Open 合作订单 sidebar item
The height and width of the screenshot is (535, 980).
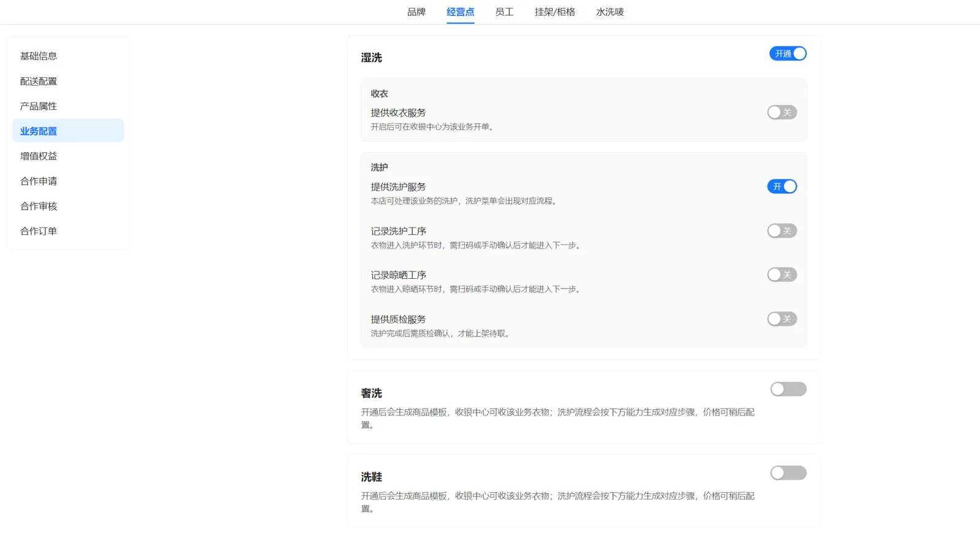68,231
